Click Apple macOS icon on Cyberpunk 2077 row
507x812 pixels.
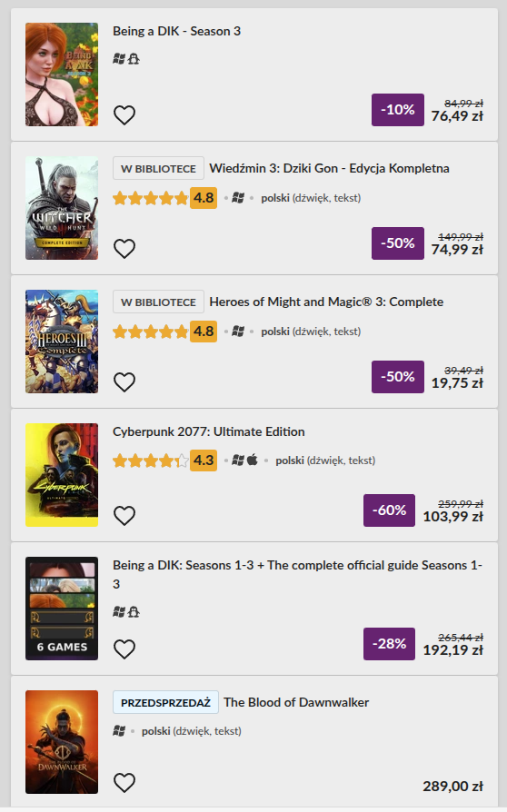[253, 460]
